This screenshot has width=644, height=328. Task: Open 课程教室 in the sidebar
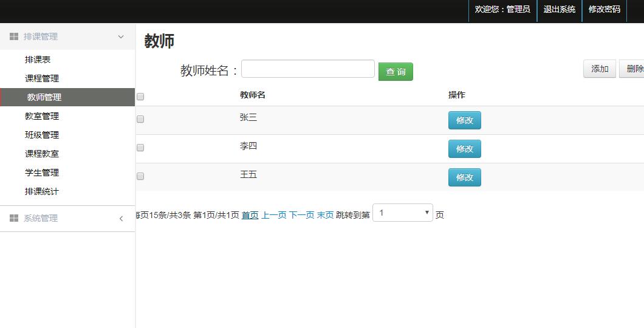(x=42, y=154)
